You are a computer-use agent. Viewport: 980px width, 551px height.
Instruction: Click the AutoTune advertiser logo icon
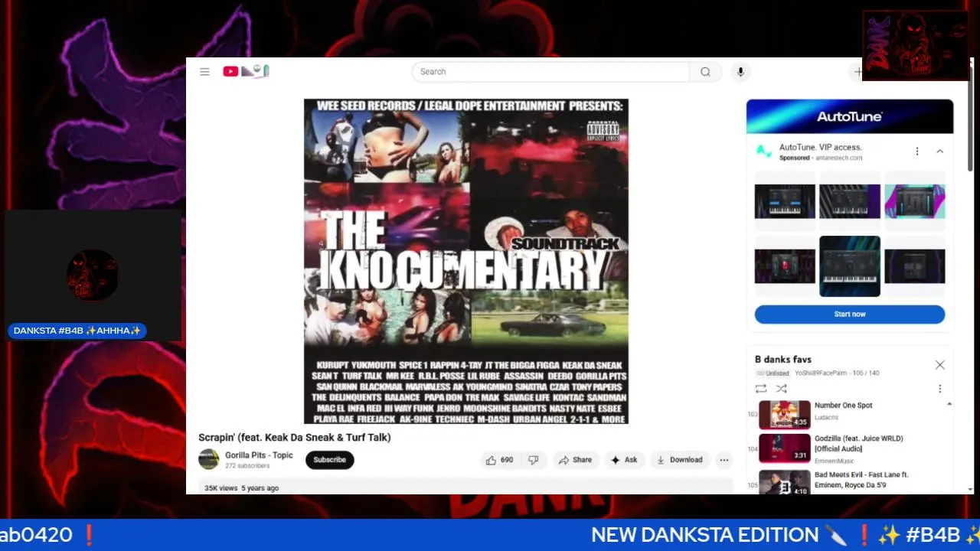(763, 152)
